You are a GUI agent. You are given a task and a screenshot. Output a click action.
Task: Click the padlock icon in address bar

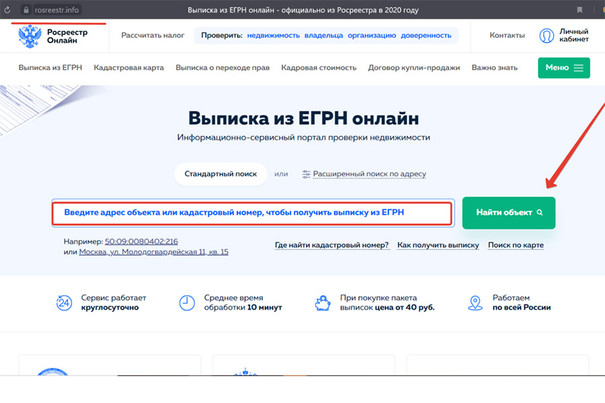point(26,10)
